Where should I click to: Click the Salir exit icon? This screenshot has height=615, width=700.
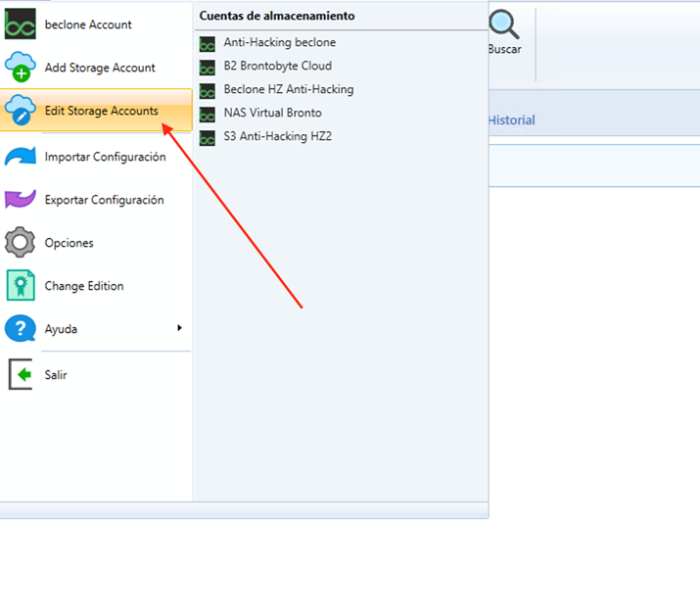coord(21,374)
